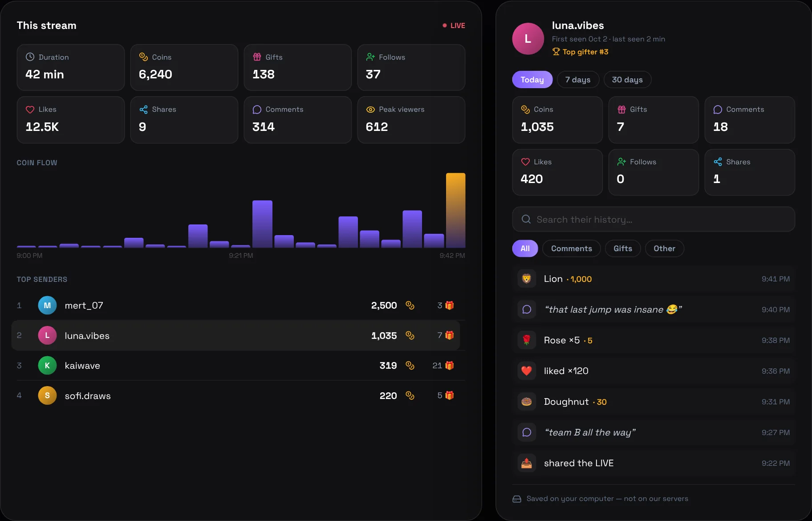Click the luna.vibes 420 Likes card

(x=557, y=172)
